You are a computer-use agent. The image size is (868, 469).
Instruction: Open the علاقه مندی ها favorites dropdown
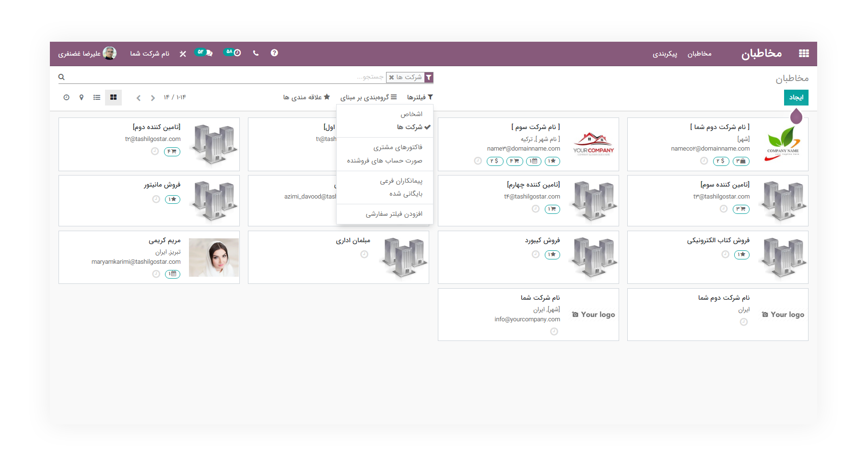306,97
